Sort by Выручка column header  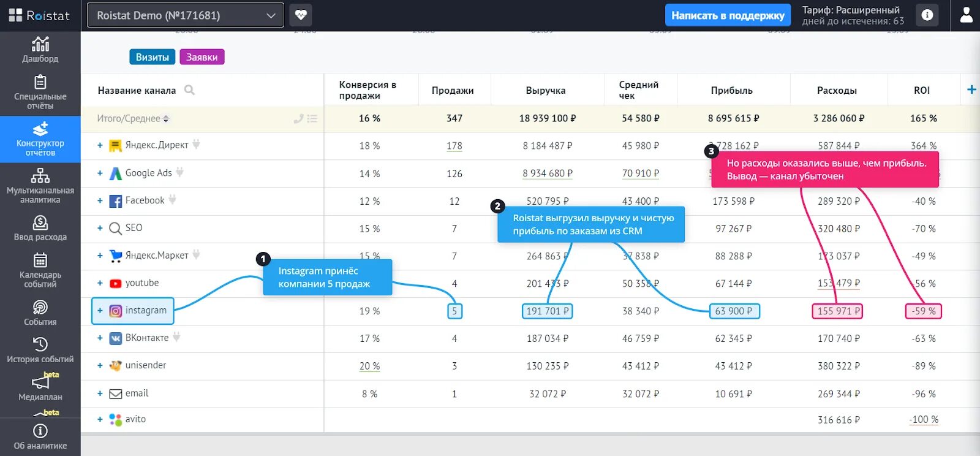546,90
